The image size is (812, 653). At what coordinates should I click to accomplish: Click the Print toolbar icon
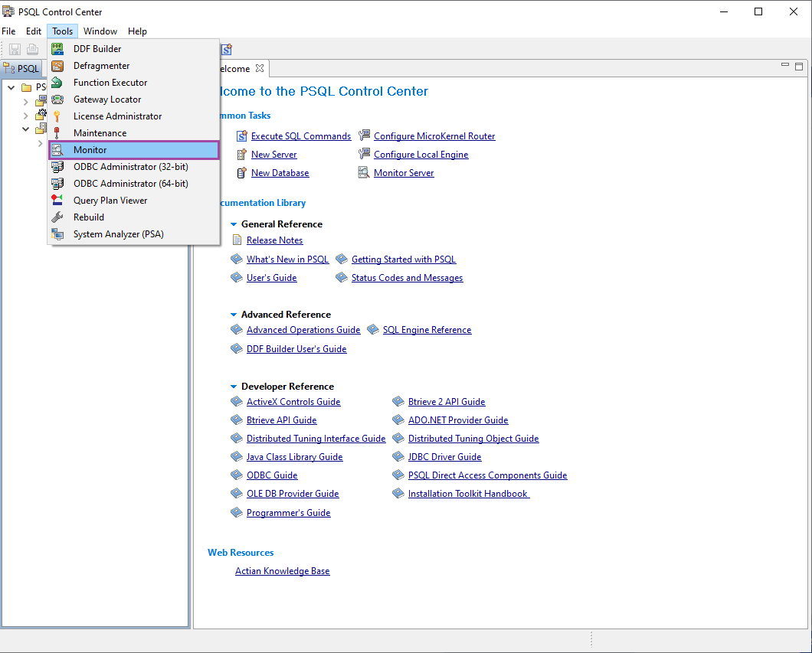point(33,49)
